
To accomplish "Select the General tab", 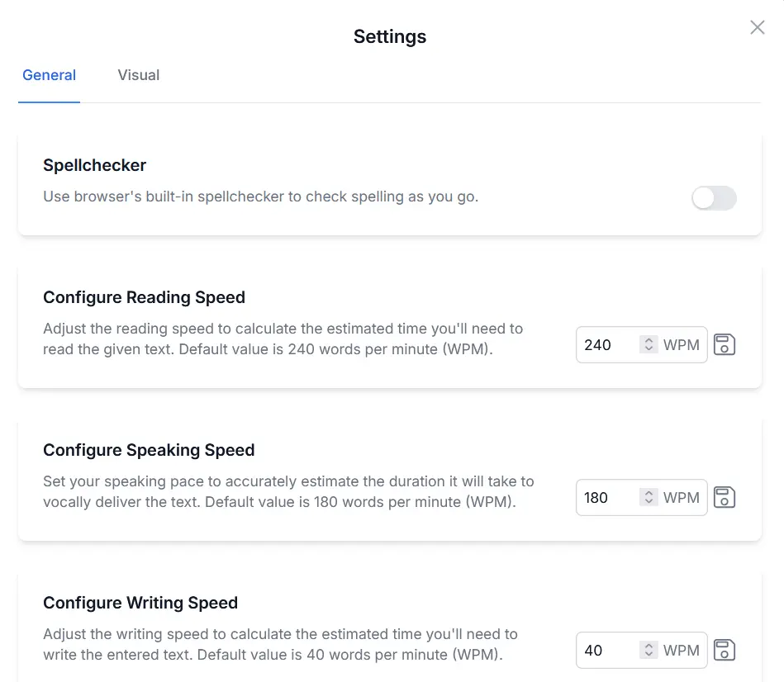I will 49,75.
